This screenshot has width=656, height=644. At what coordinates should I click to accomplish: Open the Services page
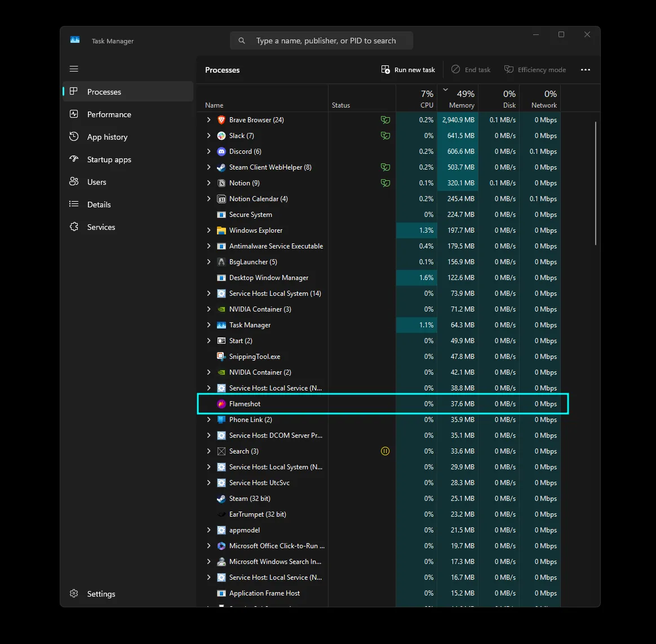[x=128, y=227]
